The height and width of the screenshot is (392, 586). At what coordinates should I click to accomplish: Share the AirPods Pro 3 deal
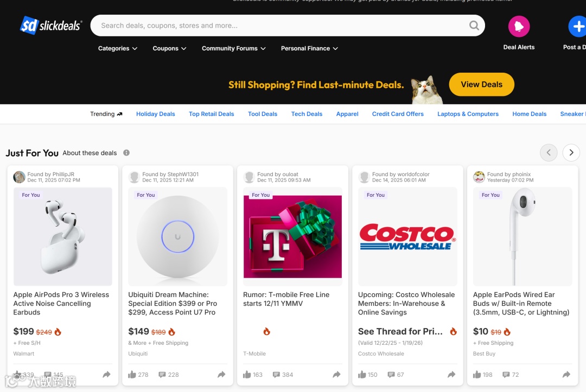(106, 375)
